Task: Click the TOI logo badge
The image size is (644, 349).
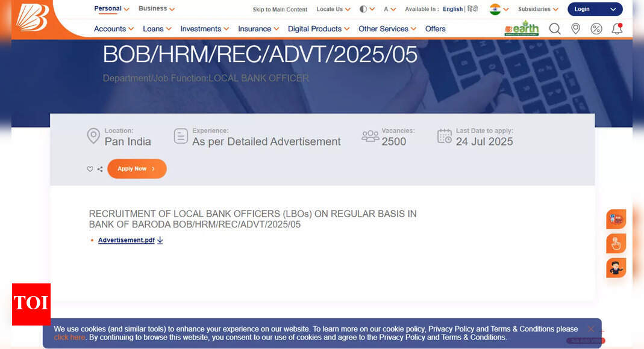Action: tap(31, 304)
